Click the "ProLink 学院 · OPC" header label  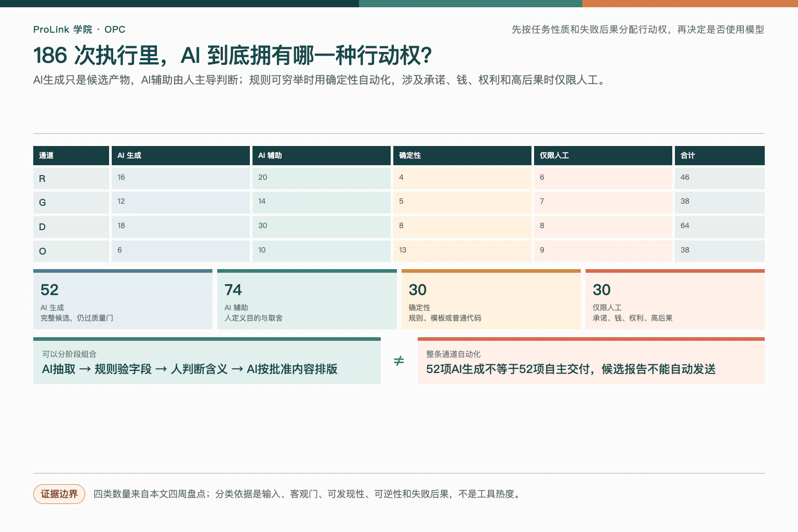(x=79, y=30)
